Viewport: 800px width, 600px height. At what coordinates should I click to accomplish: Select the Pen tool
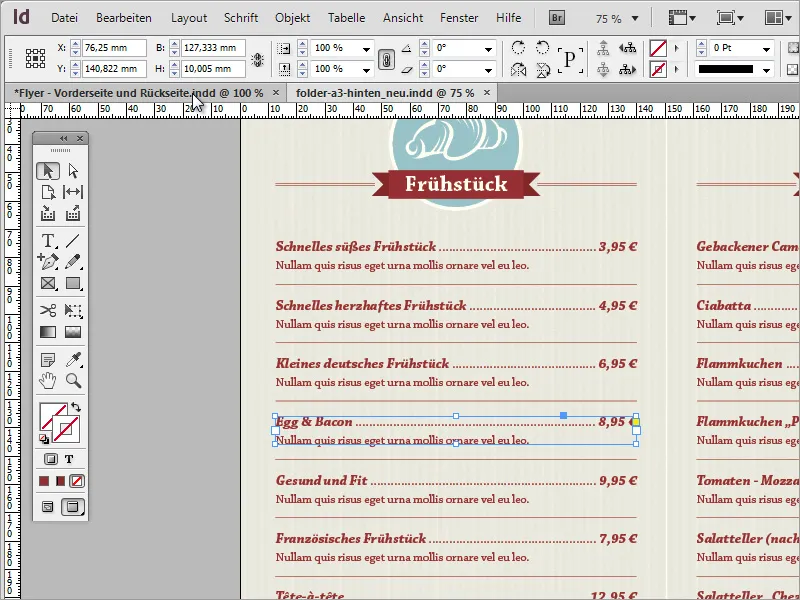pyautogui.click(x=48, y=261)
